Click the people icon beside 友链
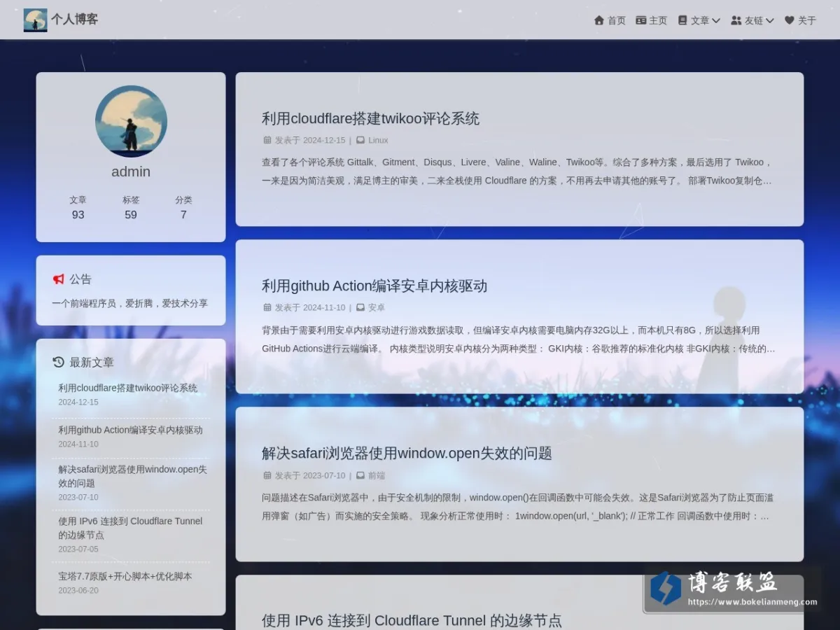The width and height of the screenshot is (840, 630). pyautogui.click(x=736, y=20)
